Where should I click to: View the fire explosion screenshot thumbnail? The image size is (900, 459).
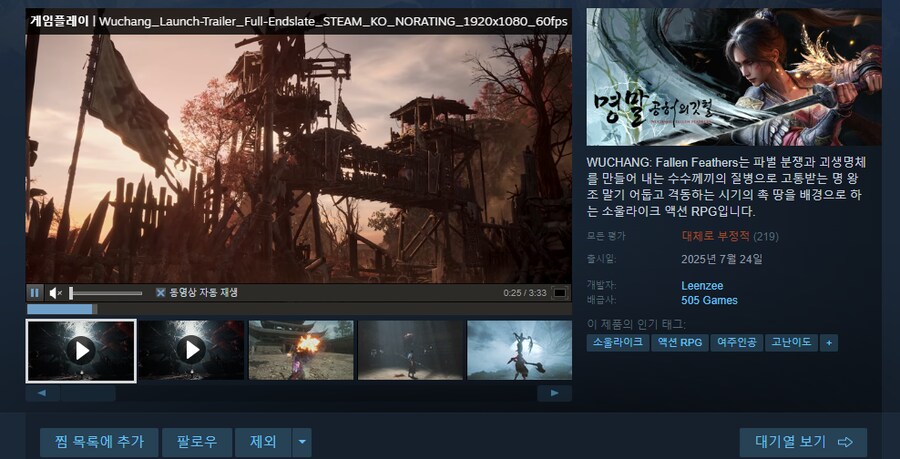(x=301, y=350)
